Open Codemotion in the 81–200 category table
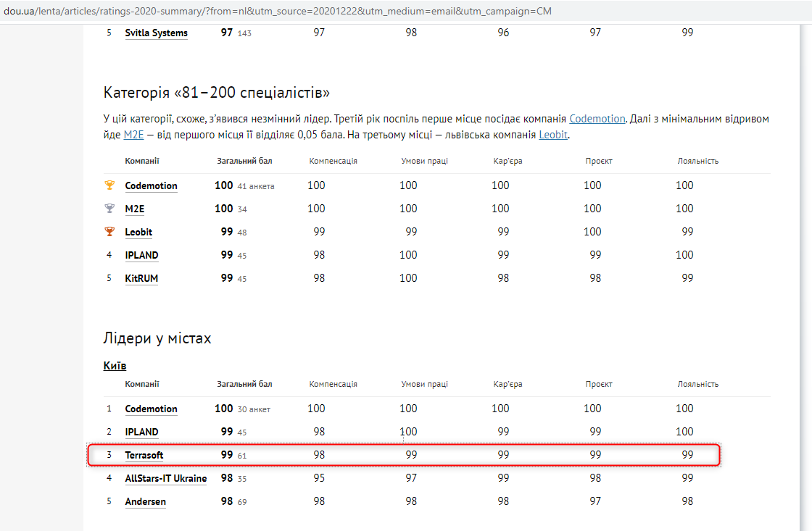The image size is (812, 531). pyautogui.click(x=152, y=185)
